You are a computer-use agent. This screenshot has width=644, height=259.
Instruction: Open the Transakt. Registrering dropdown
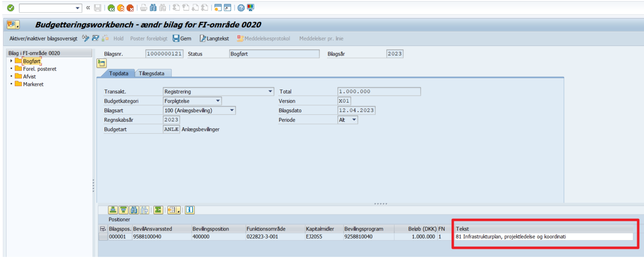coord(270,92)
